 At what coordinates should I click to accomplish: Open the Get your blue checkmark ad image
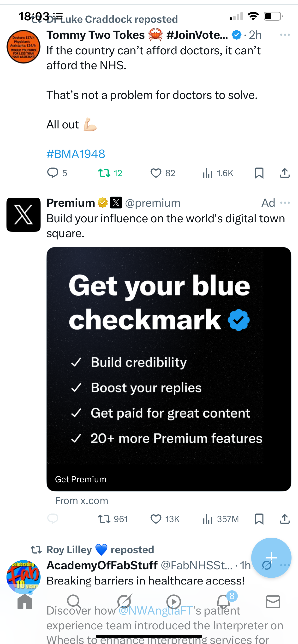pos(169,369)
